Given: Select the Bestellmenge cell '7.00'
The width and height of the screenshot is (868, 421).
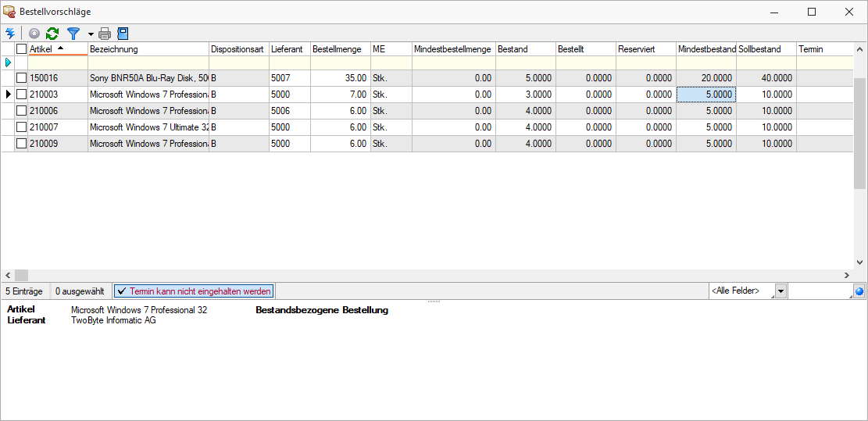Looking at the screenshot, I should click(341, 95).
